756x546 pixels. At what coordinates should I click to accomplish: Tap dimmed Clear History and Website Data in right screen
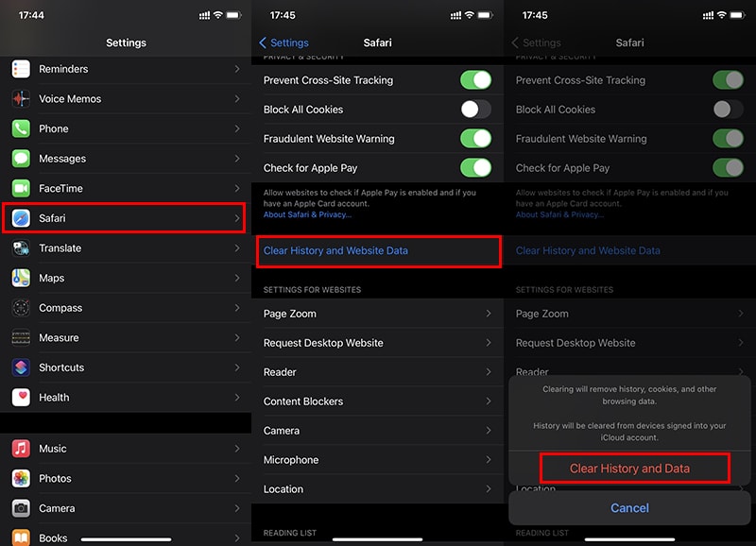tap(629, 250)
